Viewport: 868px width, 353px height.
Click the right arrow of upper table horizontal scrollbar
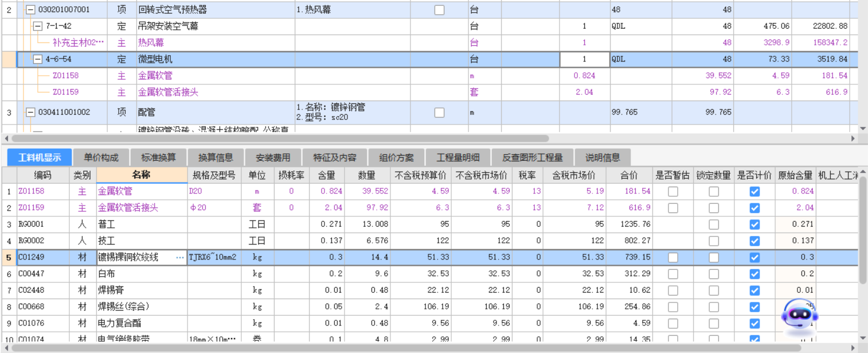[x=853, y=138]
